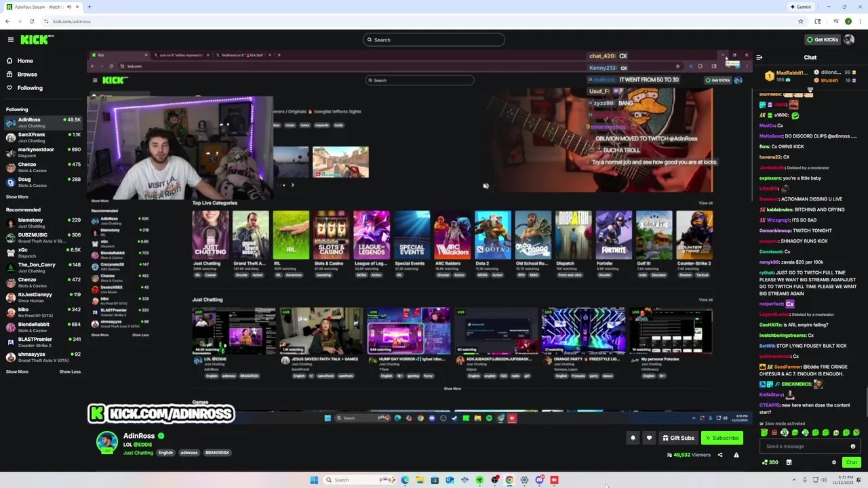Click the report warning triangle icon
The height and width of the screenshot is (488, 868).
click(736, 455)
